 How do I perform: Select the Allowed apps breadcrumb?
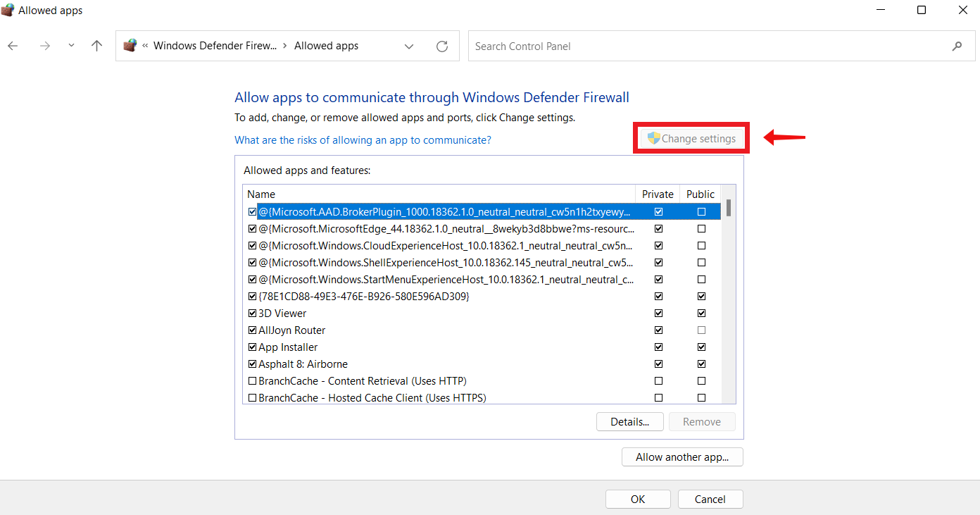pyautogui.click(x=326, y=46)
